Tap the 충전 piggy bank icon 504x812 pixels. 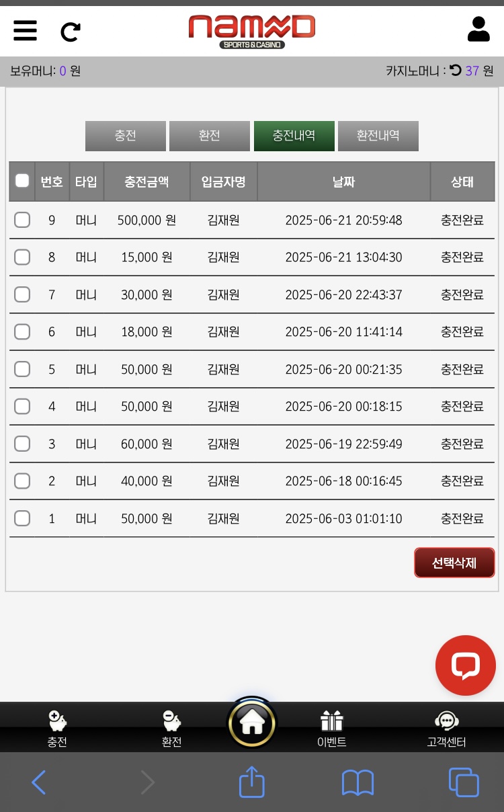[x=57, y=721]
